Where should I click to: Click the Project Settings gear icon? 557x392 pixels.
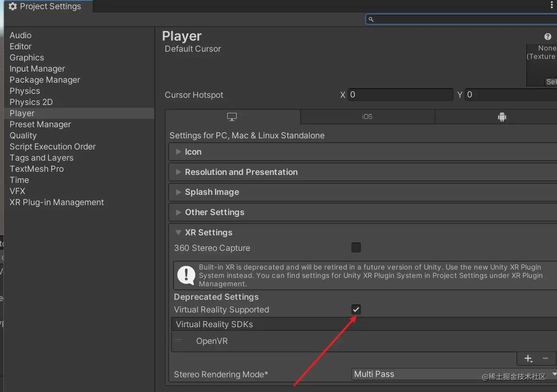13,6
